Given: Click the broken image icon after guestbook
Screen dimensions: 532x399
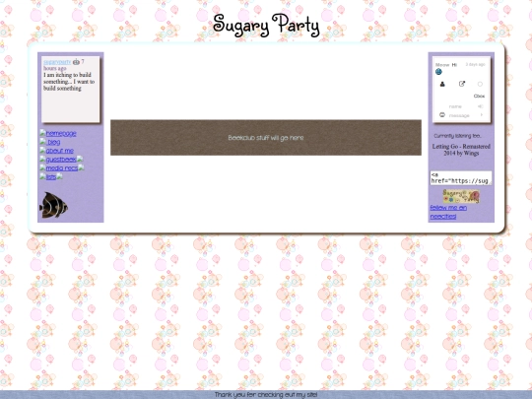Looking at the screenshot, I should (x=80, y=159).
